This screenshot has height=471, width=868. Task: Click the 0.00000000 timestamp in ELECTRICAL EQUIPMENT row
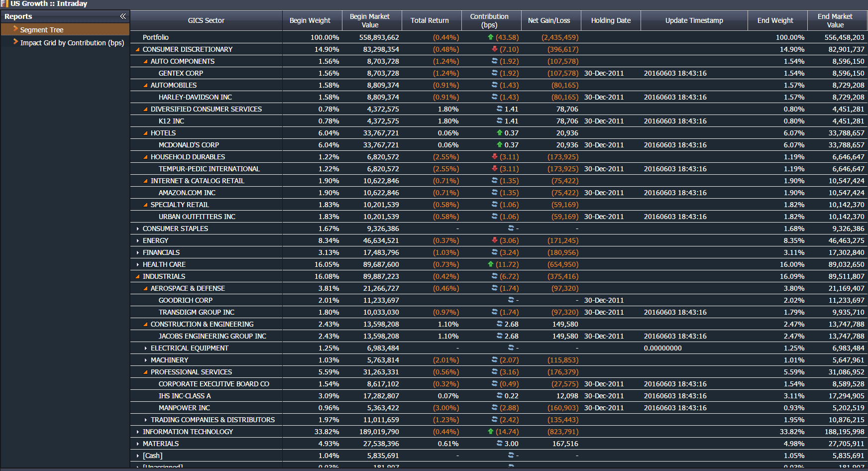coord(663,348)
